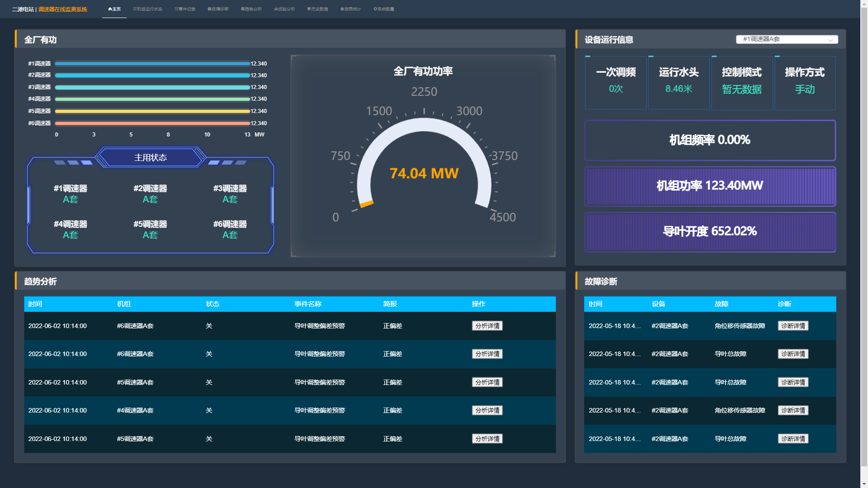
Task: Click the 机组功率 123.40MW panel
Action: coord(710,186)
